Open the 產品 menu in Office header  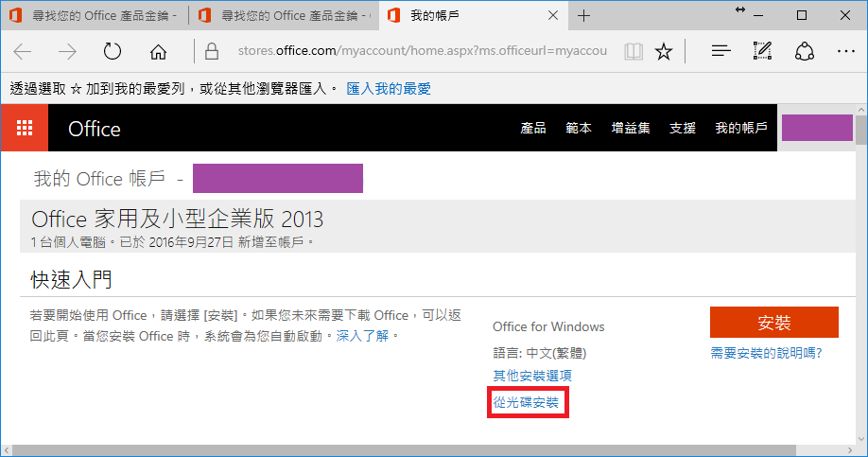click(533, 129)
